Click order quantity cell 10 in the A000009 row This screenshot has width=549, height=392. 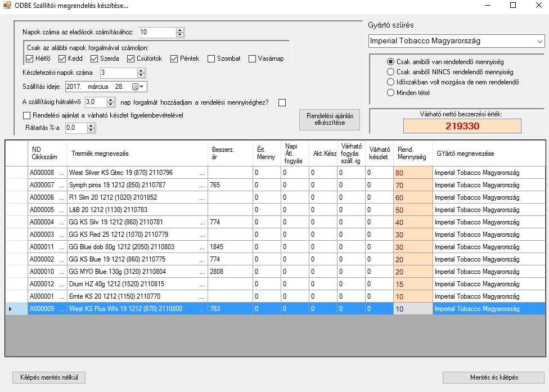[413, 309]
